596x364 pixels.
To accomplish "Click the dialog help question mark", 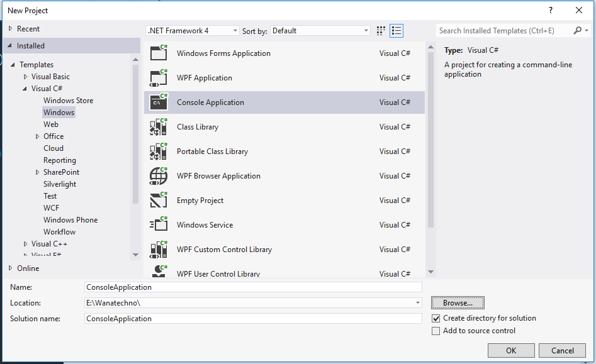I will pyautogui.click(x=550, y=10).
